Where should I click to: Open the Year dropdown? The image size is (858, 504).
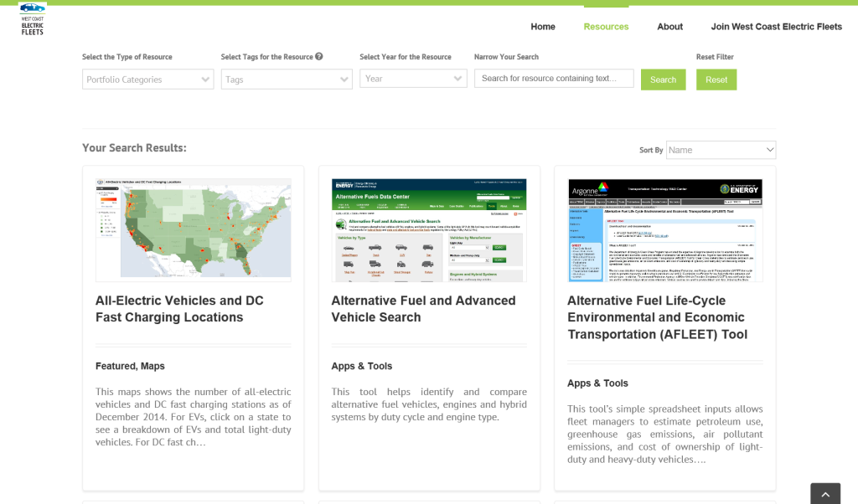point(413,79)
